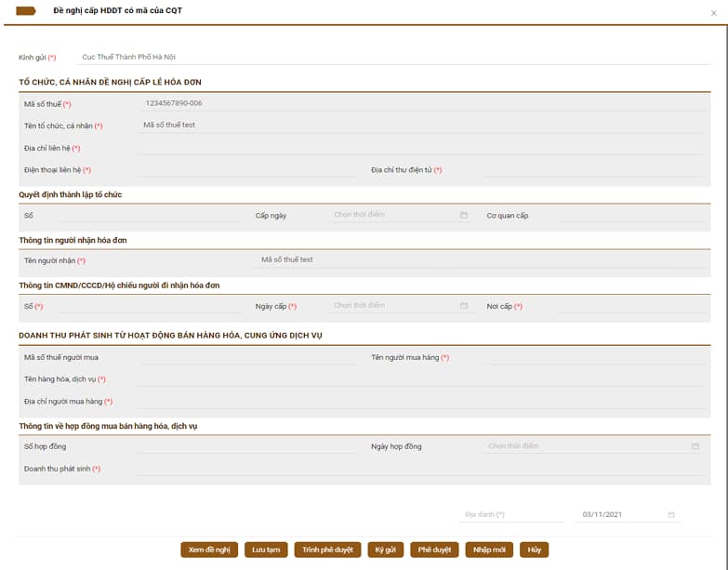Image resolution: width=728 pixels, height=570 pixels.
Task: Focus the Địa danh input field
Action: [512, 514]
